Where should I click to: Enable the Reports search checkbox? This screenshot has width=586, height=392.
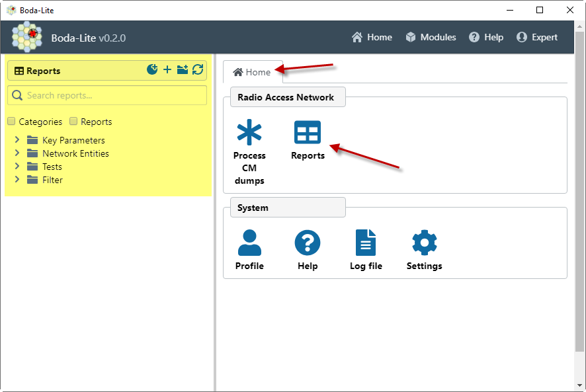tap(73, 122)
